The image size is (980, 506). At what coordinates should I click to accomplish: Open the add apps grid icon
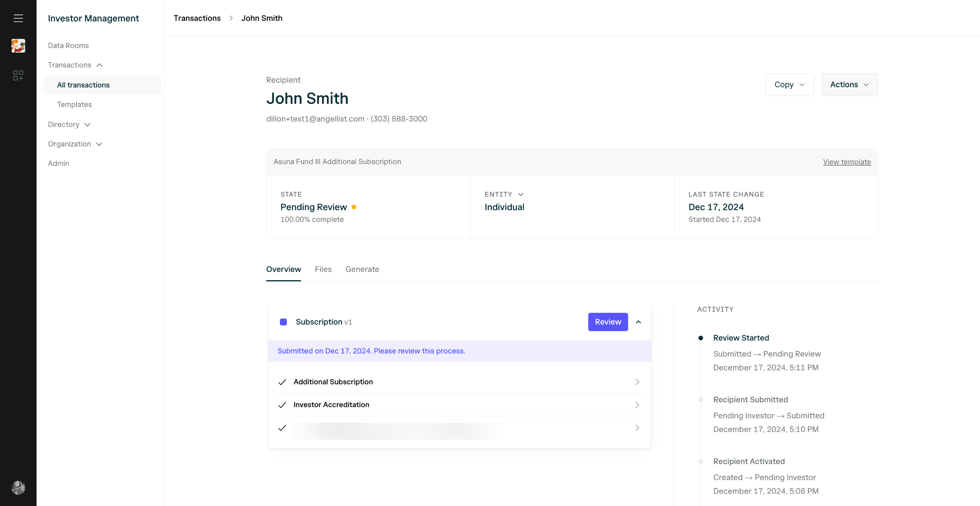click(18, 75)
